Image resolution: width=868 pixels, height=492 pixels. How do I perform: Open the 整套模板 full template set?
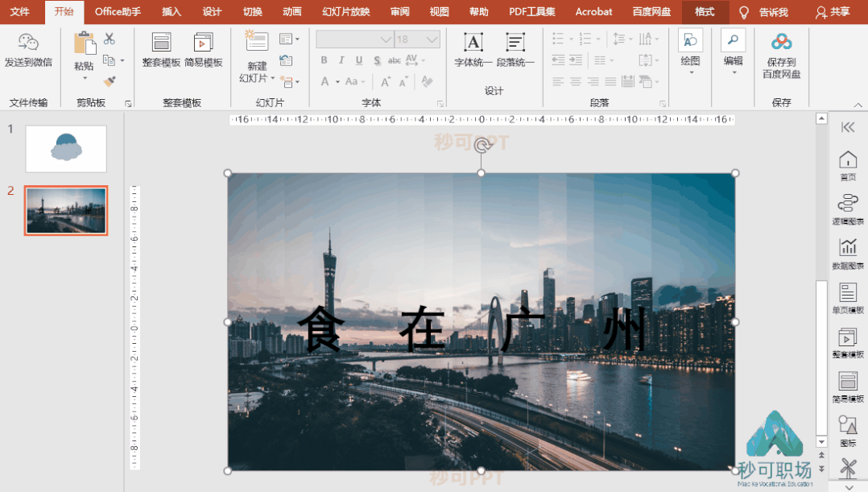[161, 49]
